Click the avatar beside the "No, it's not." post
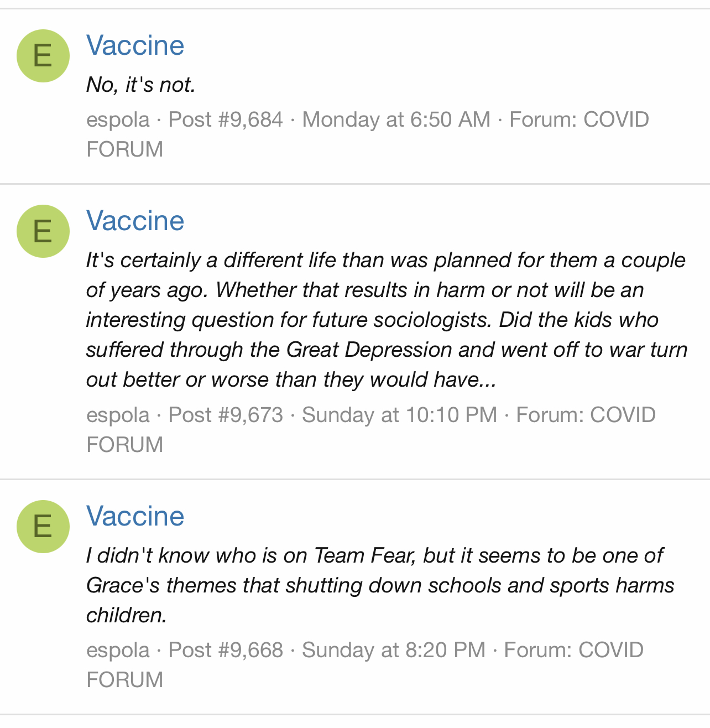This screenshot has height=728, width=710. point(43,56)
